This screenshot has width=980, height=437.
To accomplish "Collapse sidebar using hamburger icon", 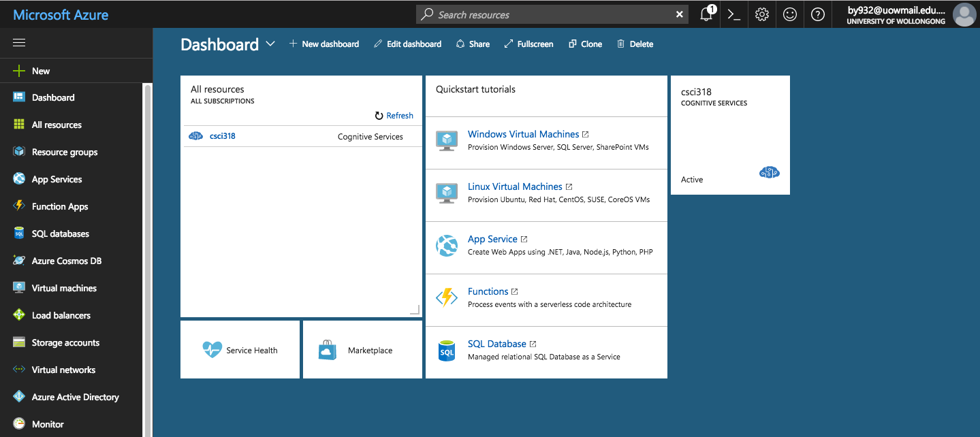I will (19, 43).
